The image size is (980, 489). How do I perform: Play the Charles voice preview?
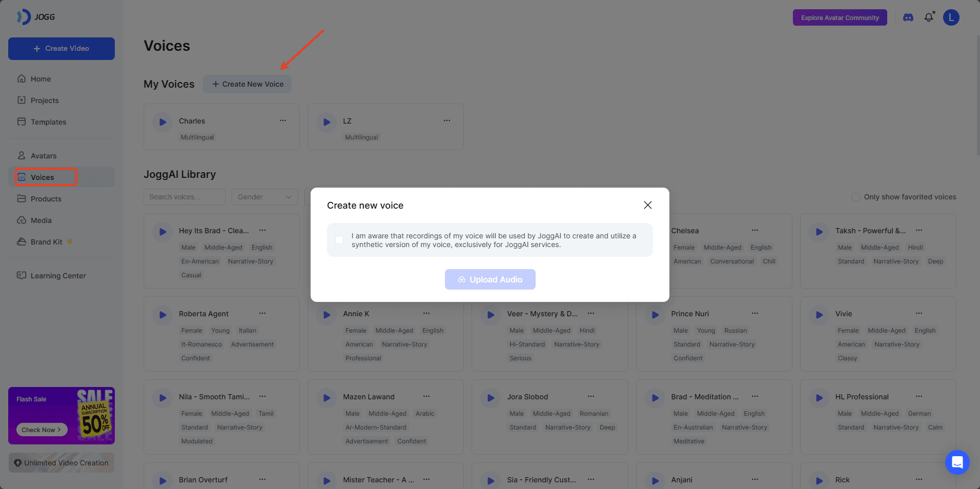[162, 122]
